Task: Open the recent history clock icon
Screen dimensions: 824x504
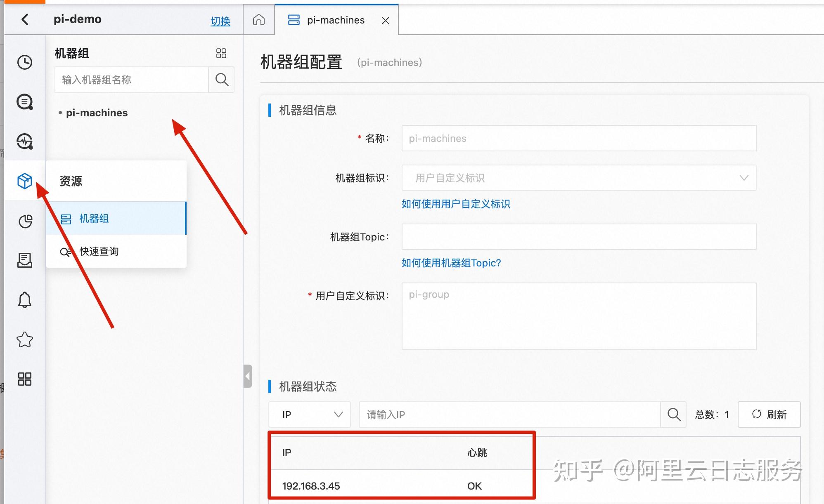Action: [x=25, y=62]
